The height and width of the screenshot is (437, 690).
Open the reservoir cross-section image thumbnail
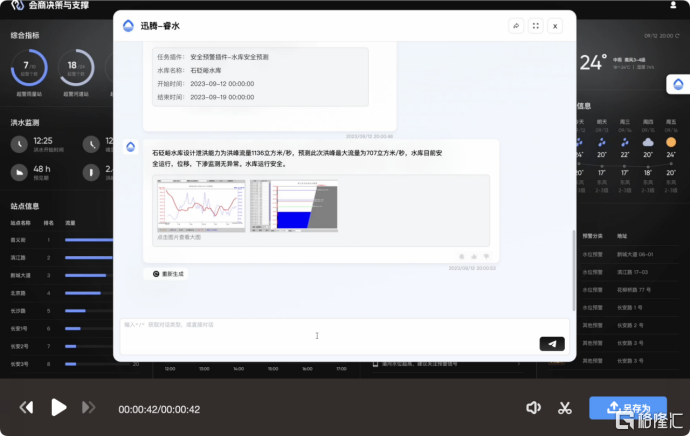[292, 206]
